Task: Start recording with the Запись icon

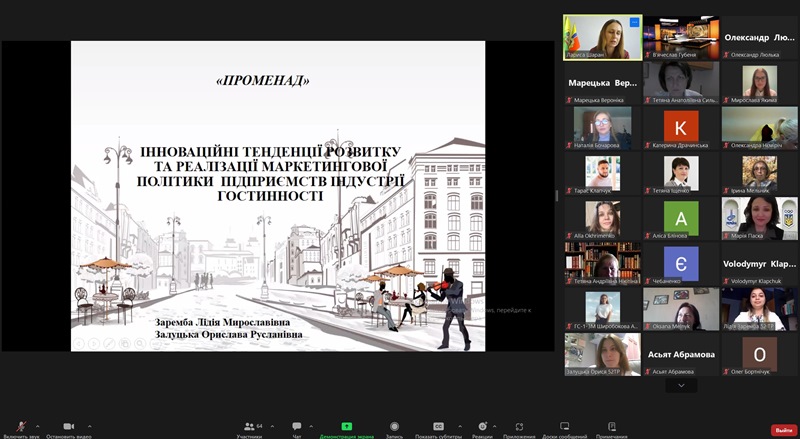Action: click(394, 427)
